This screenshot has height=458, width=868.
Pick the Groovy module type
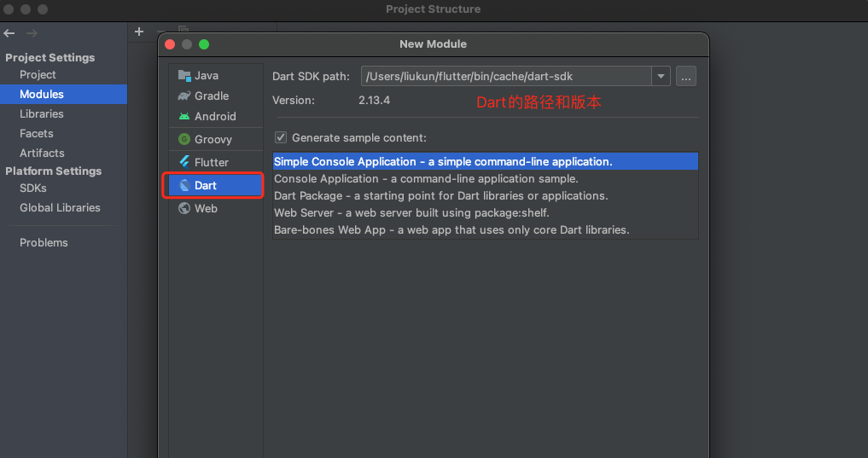(x=213, y=140)
